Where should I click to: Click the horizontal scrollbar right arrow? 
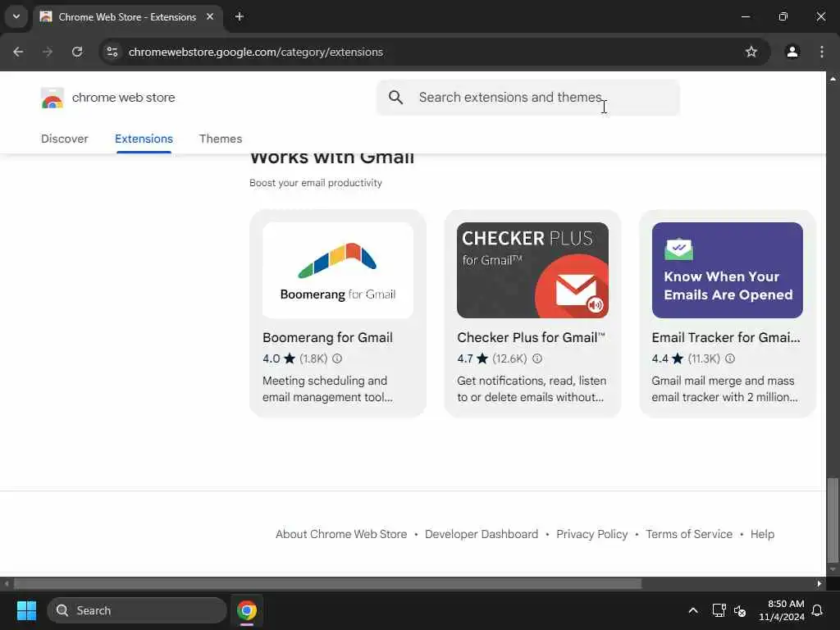[819, 583]
